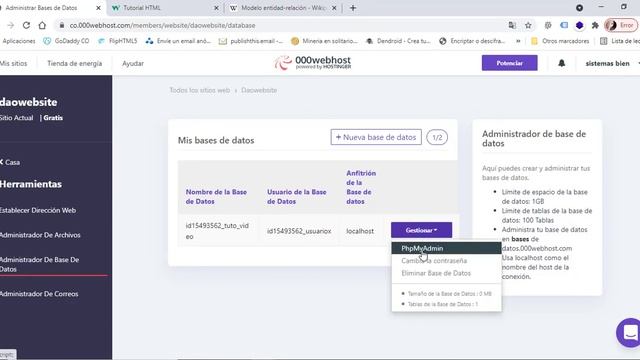Click the address bar URL
This screenshot has width=640, height=360.
coord(162,25)
